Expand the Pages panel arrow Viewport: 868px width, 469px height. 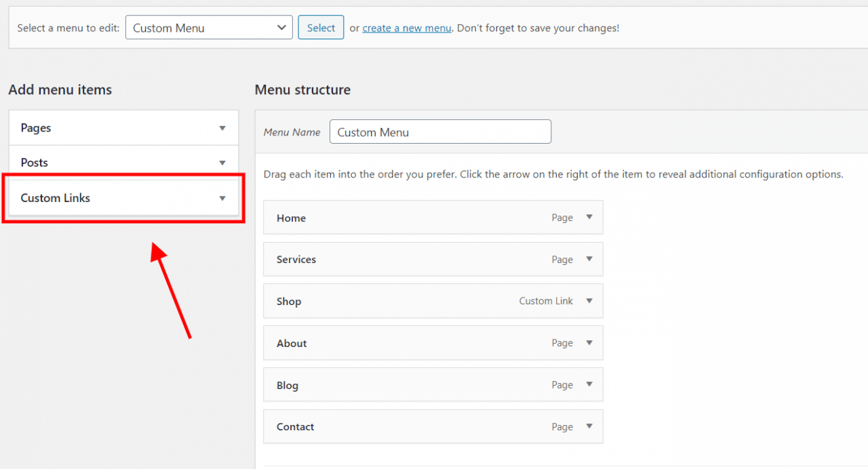click(222, 128)
